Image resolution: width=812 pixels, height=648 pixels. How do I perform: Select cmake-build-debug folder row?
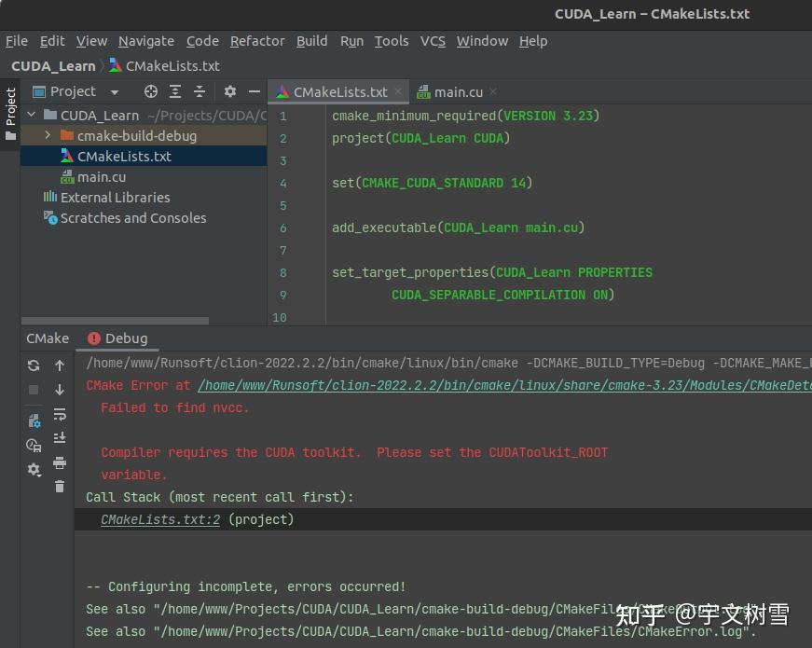pos(144,135)
